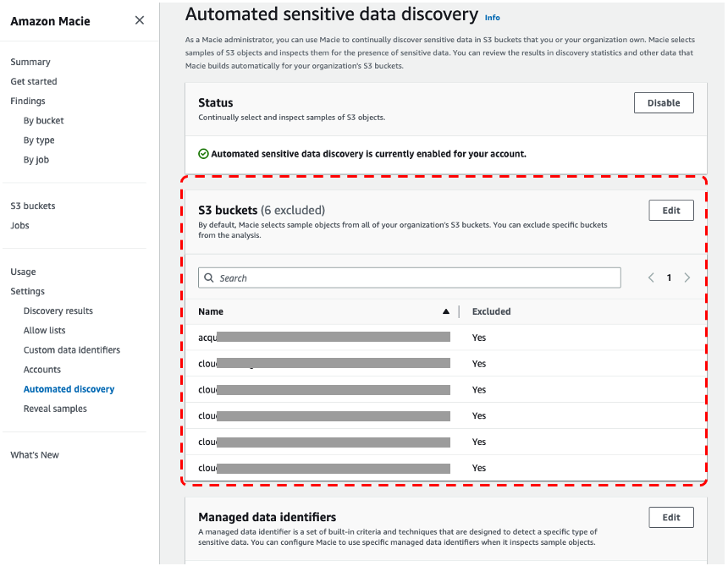The image size is (728, 566).
Task: Edit the S3 buckets exclusions
Action: coord(670,210)
